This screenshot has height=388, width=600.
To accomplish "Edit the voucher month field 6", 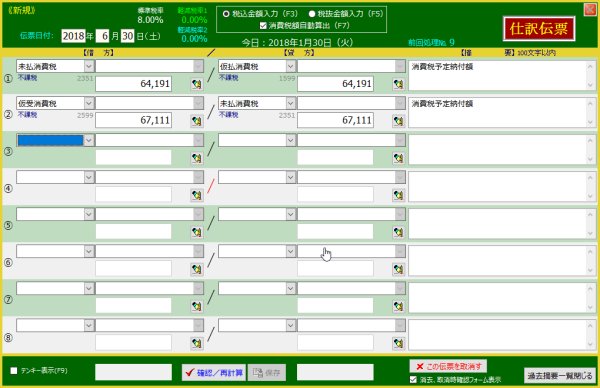I will [x=103, y=36].
